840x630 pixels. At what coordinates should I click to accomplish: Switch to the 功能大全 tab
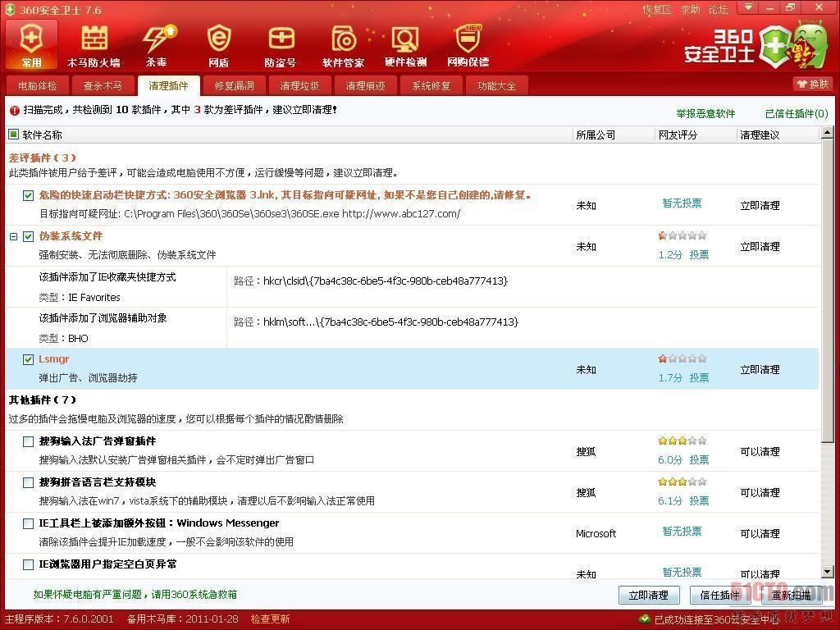496,85
